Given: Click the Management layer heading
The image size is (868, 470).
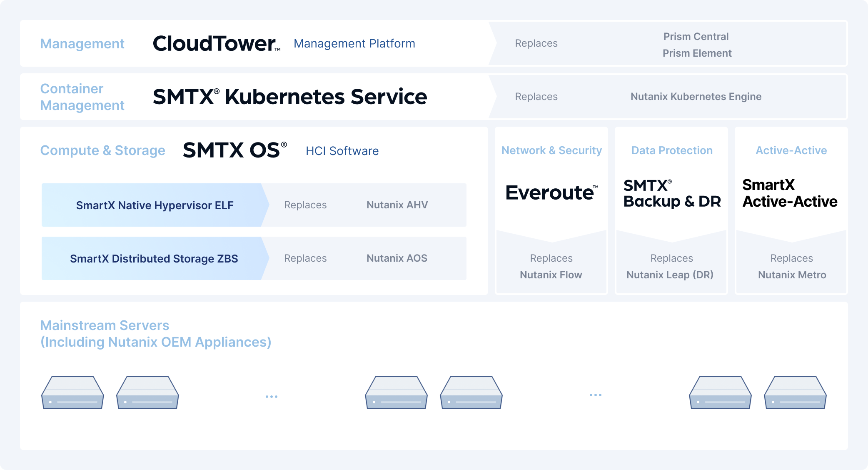Looking at the screenshot, I should click(x=82, y=44).
